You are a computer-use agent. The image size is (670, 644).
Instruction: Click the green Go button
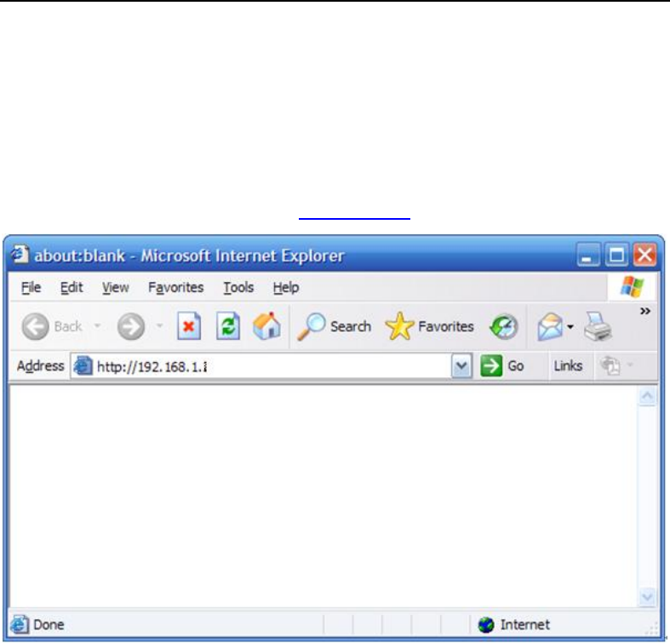[x=501, y=366]
